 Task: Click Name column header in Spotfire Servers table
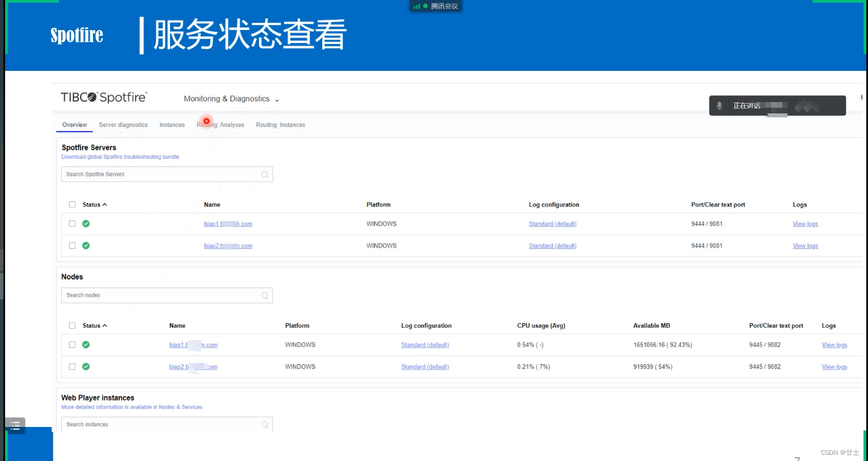(212, 205)
